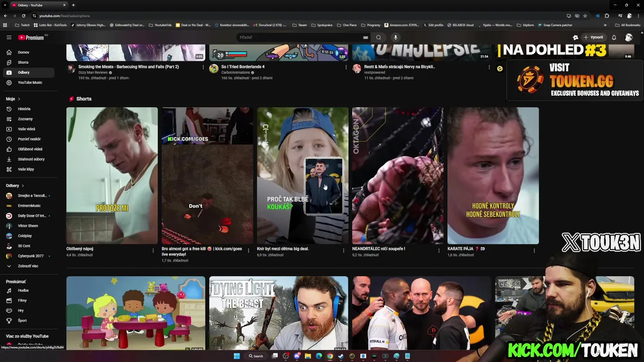Open CarbotAnimations channel name
The width and height of the screenshot is (644, 362).
pos(236,72)
